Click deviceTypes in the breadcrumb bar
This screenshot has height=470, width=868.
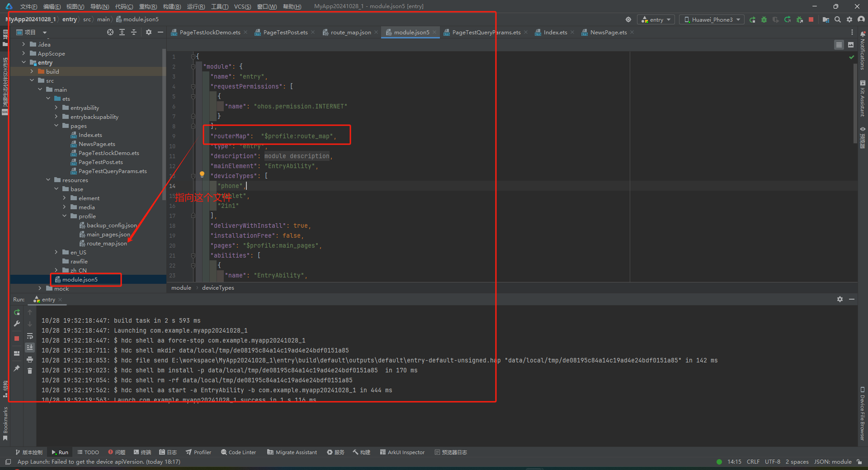pyautogui.click(x=218, y=288)
